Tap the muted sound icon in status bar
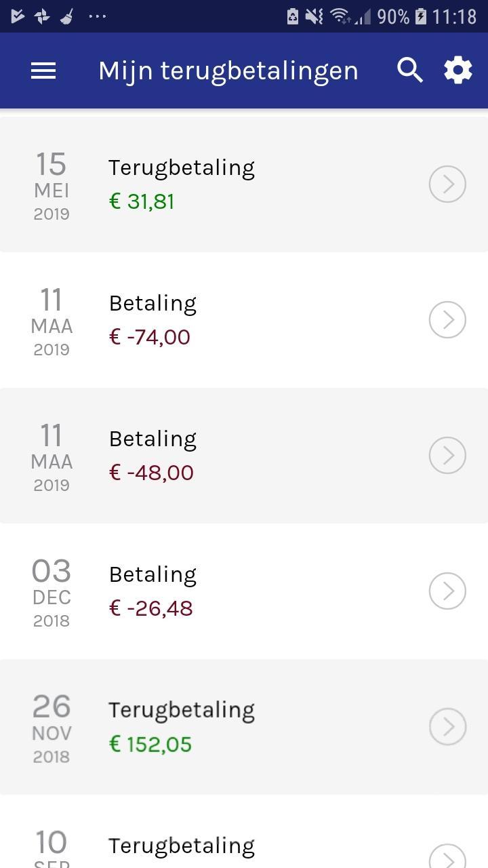Viewport: 488px width, 868px height. [x=314, y=16]
